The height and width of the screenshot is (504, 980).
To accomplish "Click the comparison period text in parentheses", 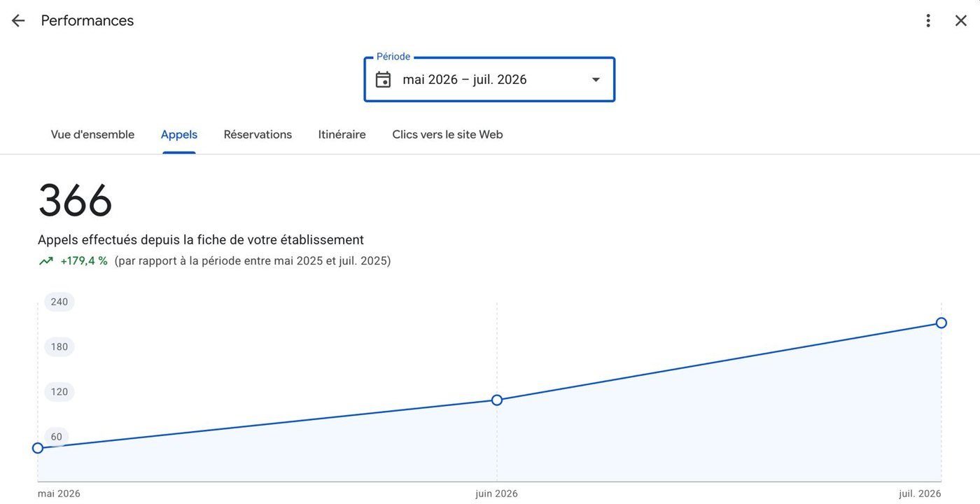I will [x=253, y=261].
